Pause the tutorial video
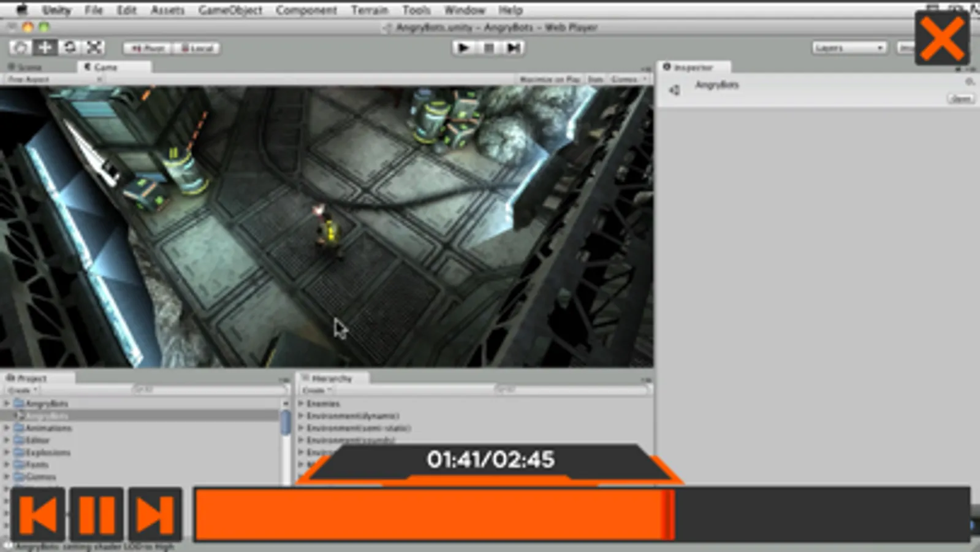 tap(97, 515)
